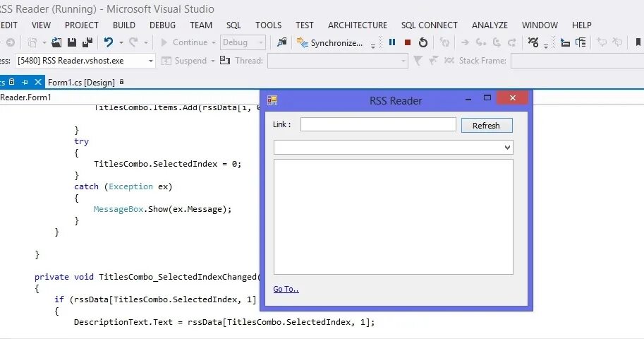Open the titles combo box in RSS Reader window
Image resolution: width=644 pixels, height=339 pixels.
click(394, 148)
